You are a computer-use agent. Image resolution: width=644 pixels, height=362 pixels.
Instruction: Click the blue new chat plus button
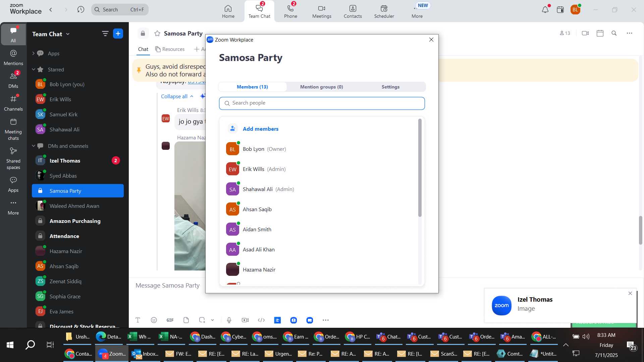pos(118,34)
